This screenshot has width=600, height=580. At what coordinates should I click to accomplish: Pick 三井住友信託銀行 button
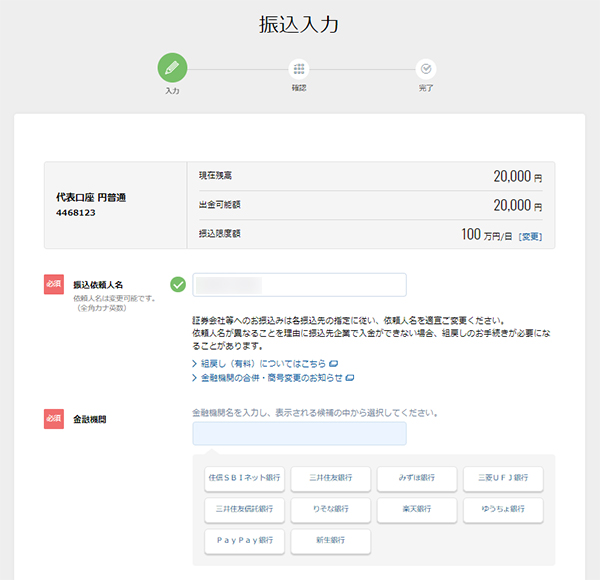pos(245,510)
